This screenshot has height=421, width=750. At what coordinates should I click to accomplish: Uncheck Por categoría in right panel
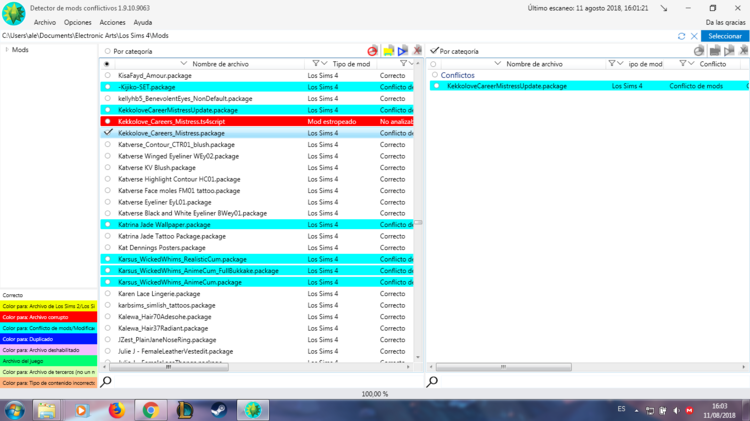[x=434, y=50]
